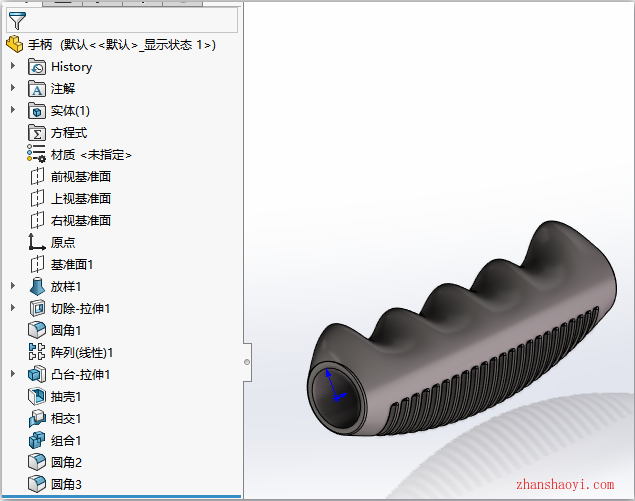Click the rollback bar below 圆角3
Viewport: 635px width, 501px height.
pyautogui.click(x=121, y=496)
